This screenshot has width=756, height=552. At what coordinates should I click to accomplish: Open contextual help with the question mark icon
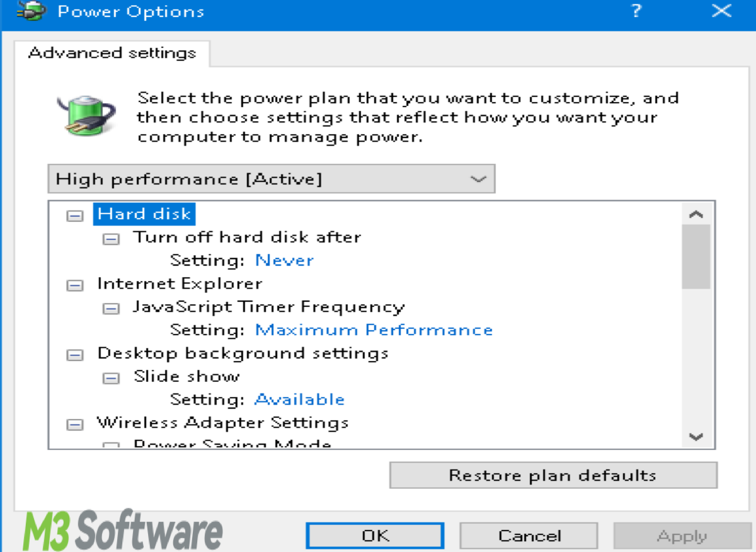pyautogui.click(x=636, y=11)
